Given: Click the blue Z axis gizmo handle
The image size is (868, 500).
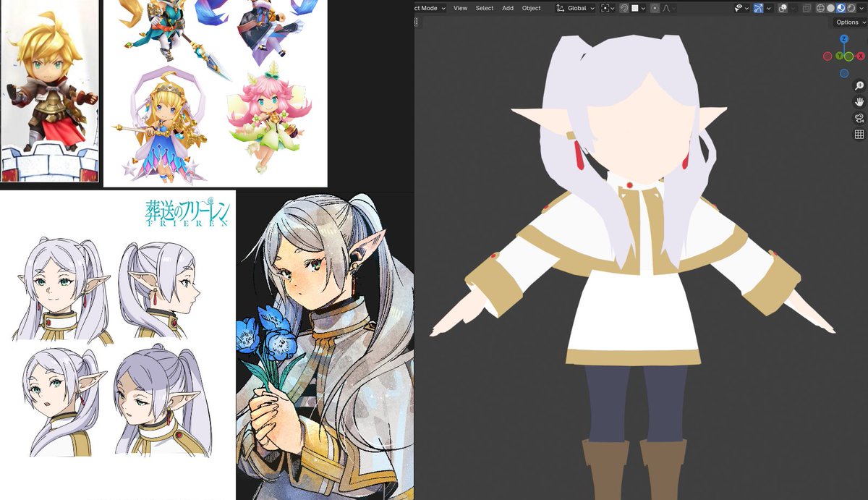Looking at the screenshot, I should pos(844,41).
